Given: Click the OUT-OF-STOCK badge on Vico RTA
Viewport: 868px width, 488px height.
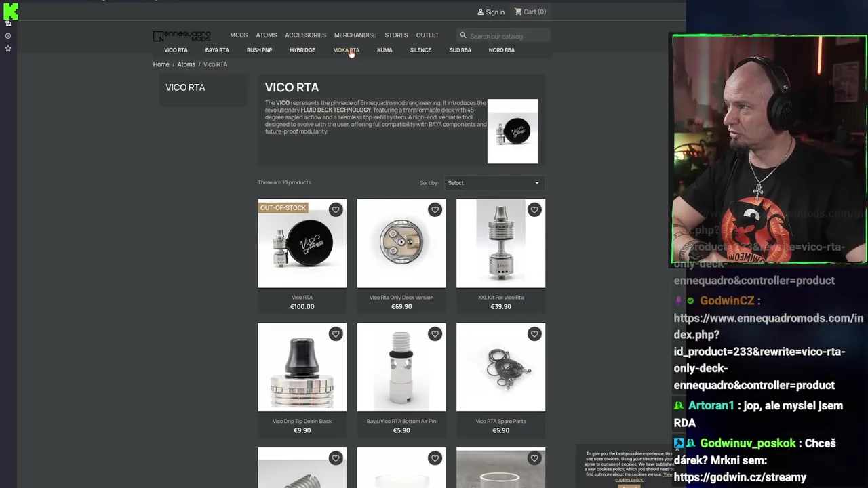Looking at the screenshot, I should [x=283, y=208].
